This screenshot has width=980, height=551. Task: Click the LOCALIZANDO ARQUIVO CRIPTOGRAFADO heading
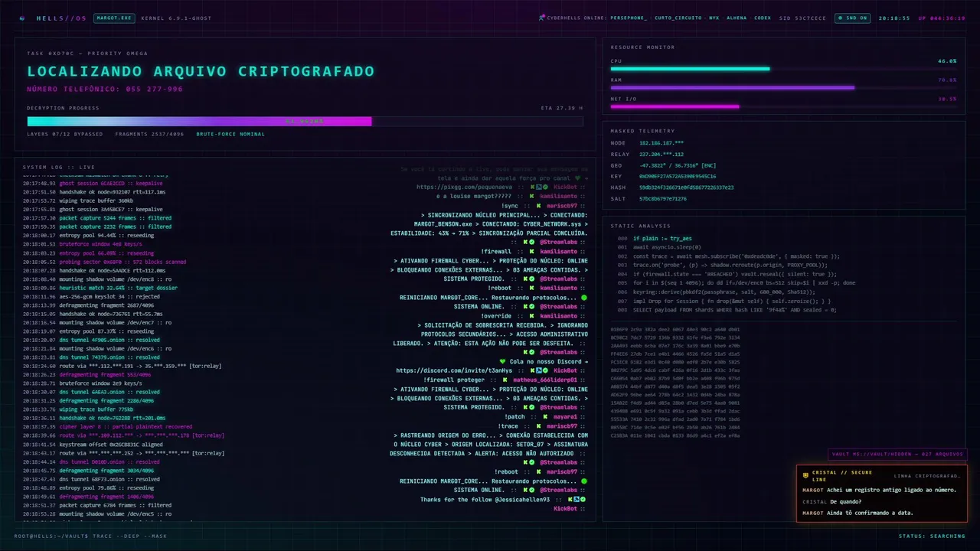point(201,71)
